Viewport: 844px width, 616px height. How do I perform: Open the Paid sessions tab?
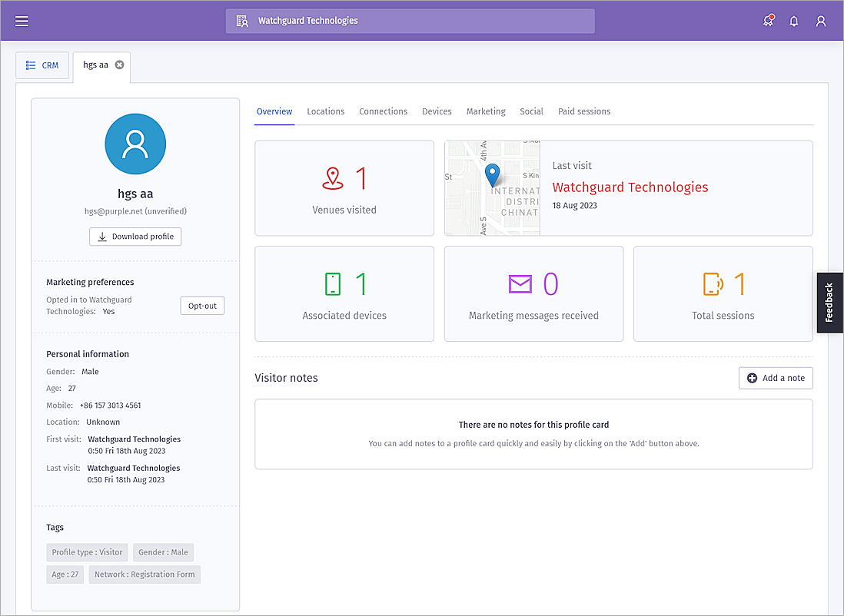click(x=583, y=111)
